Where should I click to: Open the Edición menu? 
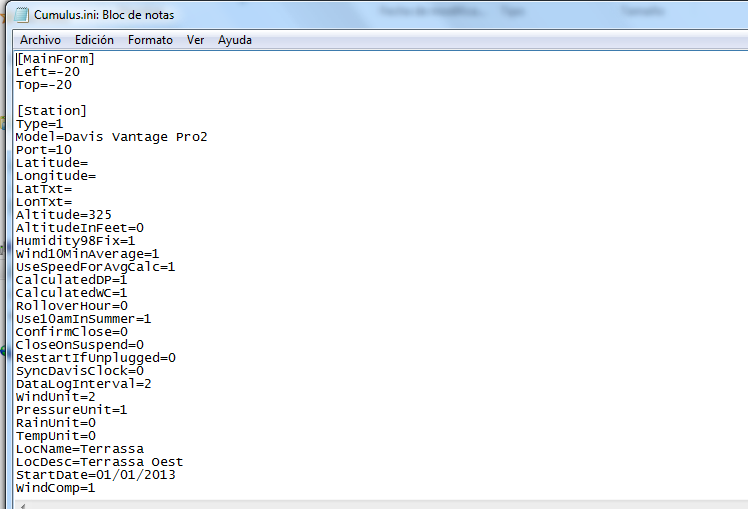[x=94, y=40]
